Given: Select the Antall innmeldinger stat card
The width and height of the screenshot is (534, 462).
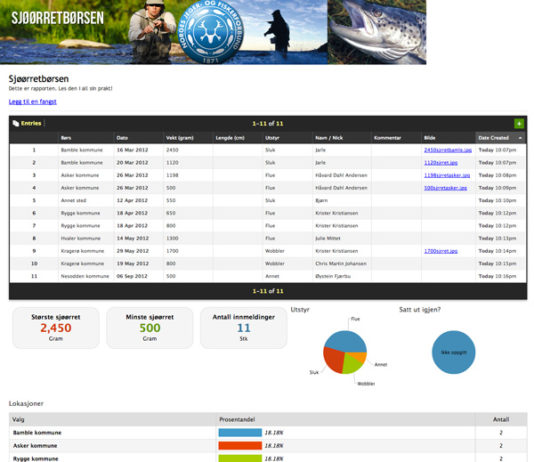Looking at the screenshot, I should (244, 328).
